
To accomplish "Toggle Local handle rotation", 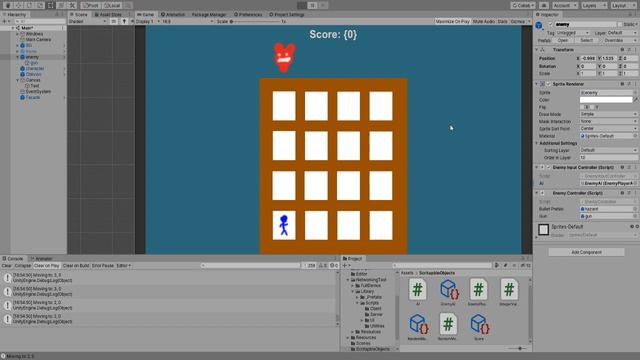I will pyautogui.click(x=111, y=5).
